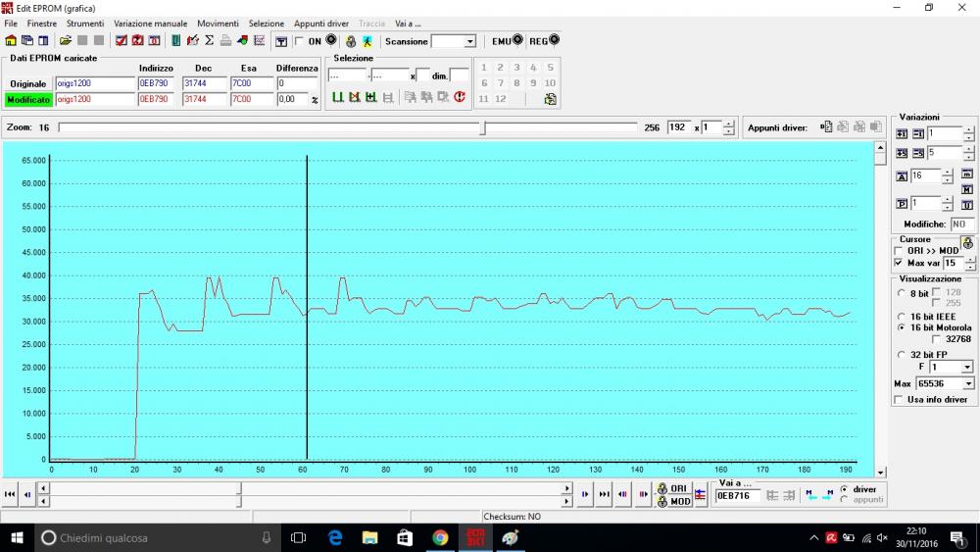Click the clipboard icon beside numbers 11 12
This screenshot has width=980, height=552.
pos(550,99)
